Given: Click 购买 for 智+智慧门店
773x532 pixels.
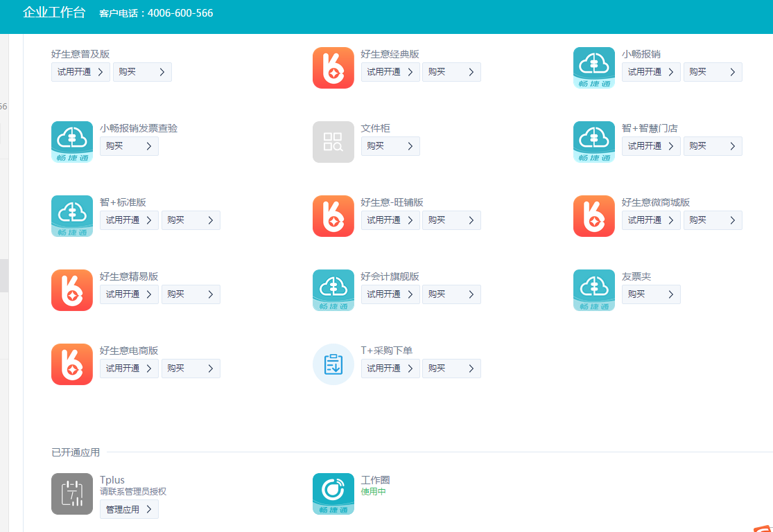Looking at the screenshot, I should click(713, 146).
